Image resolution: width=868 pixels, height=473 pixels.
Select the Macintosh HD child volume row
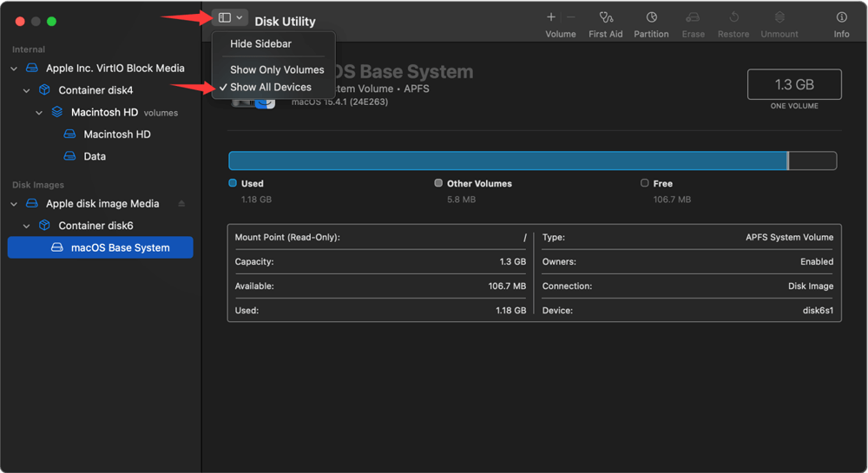(x=100, y=134)
